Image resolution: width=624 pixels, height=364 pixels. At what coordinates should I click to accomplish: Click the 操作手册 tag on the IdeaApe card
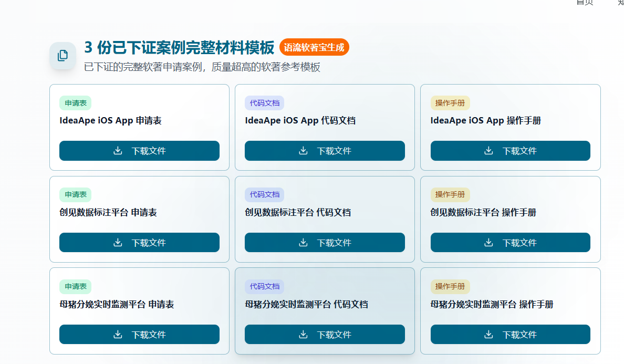(x=450, y=103)
